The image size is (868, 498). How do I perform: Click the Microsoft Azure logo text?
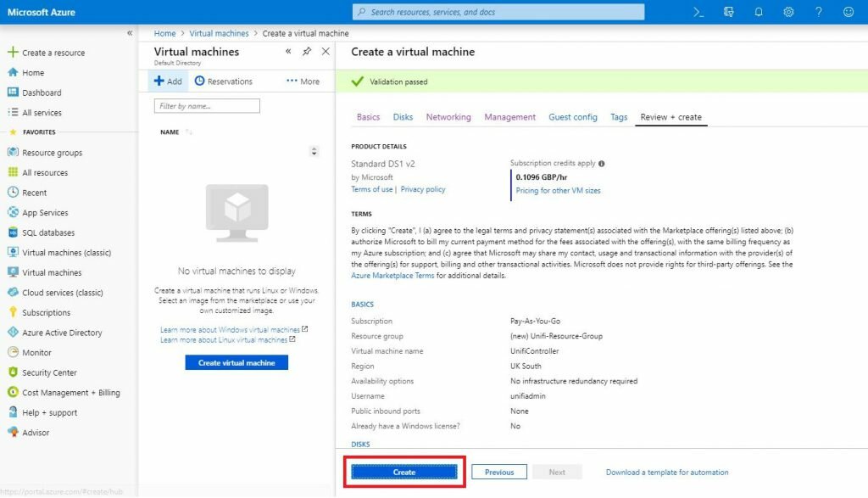(x=41, y=12)
